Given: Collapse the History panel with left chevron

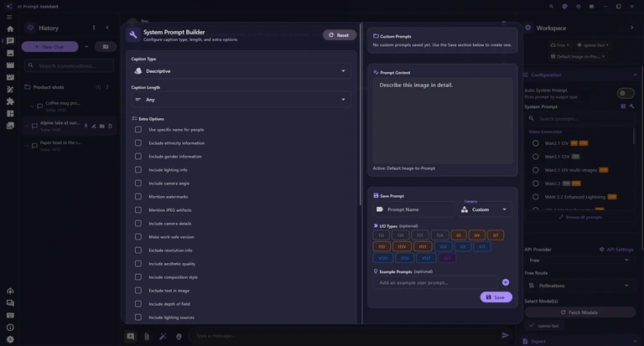Looking at the screenshot, I should point(107,28).
